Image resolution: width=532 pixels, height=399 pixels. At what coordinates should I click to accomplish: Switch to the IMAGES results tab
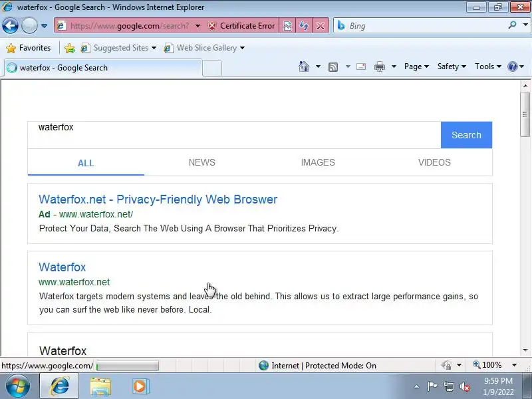pos(318,162)
